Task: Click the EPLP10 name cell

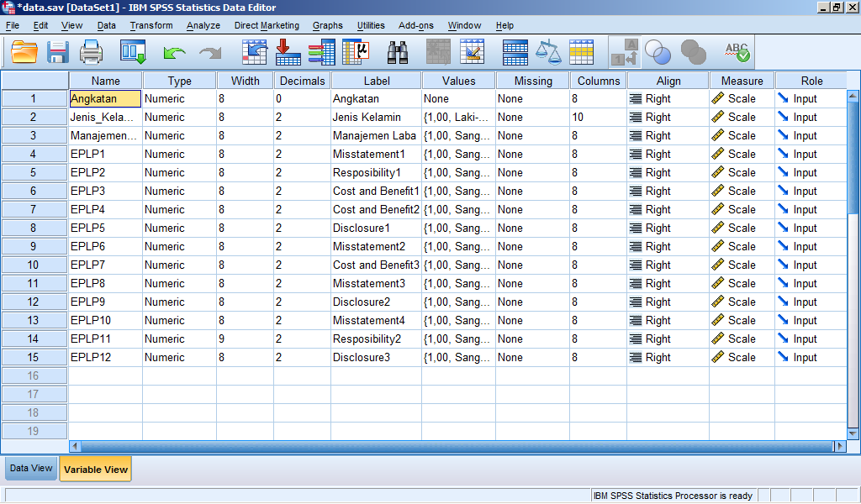Action: [x=105, y=320]
